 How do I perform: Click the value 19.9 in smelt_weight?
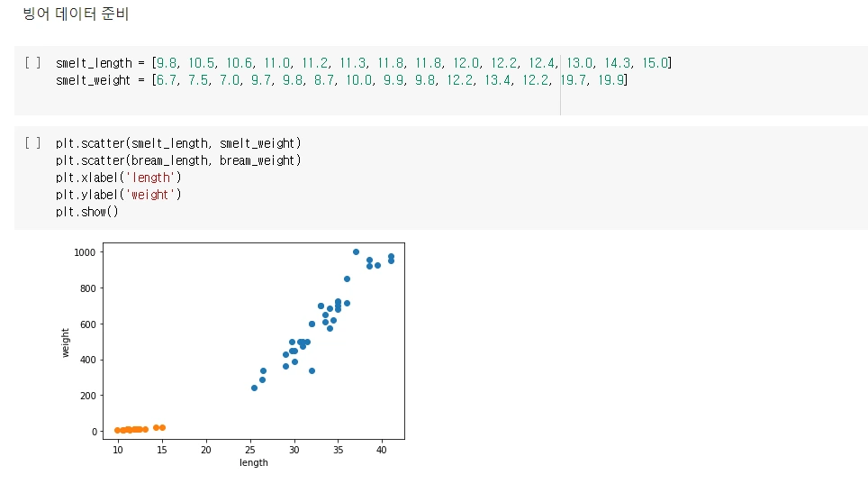[x=611, y=80]
